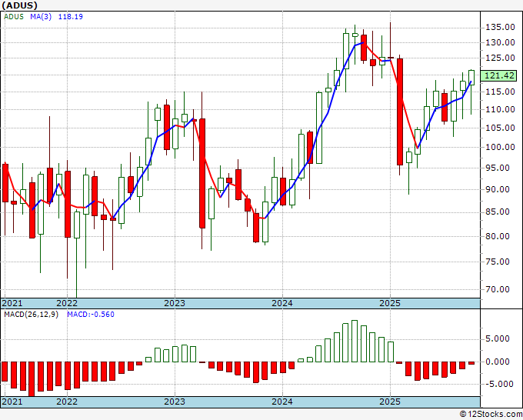Click 2024 on the MACD timeline
523x420 pixels.
coord(282,402)
